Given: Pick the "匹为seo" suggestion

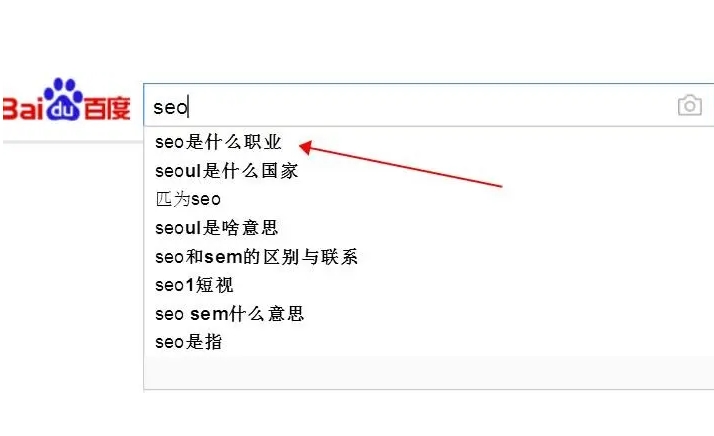Looking at the screenshot, I should click(x=188, y=200).
